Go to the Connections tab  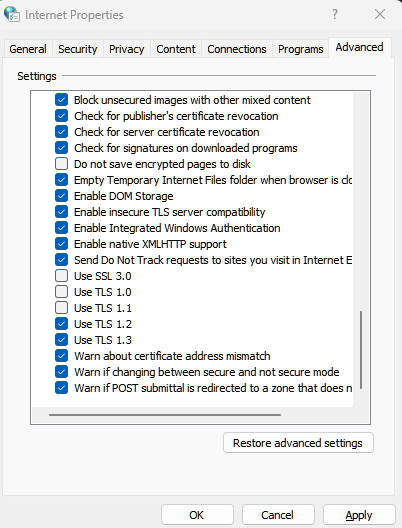(237, 49)
